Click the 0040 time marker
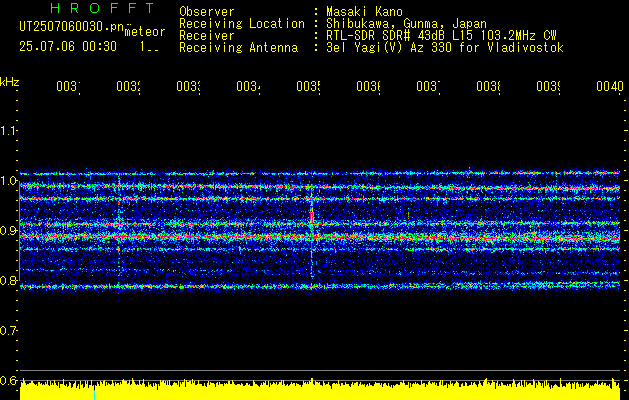 610,86
